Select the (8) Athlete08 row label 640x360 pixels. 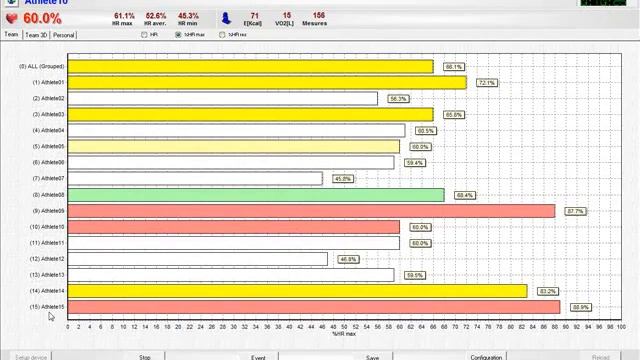pos(48,195)
